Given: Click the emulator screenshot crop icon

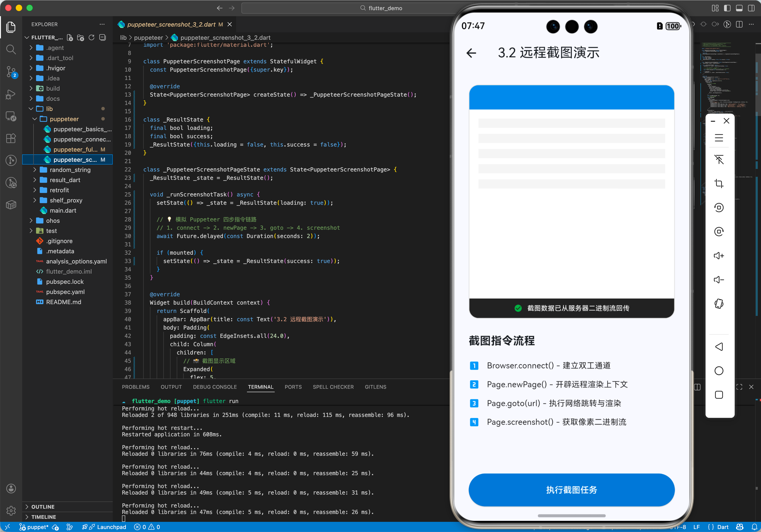Looking at the screenshot, I should point(718,183).
